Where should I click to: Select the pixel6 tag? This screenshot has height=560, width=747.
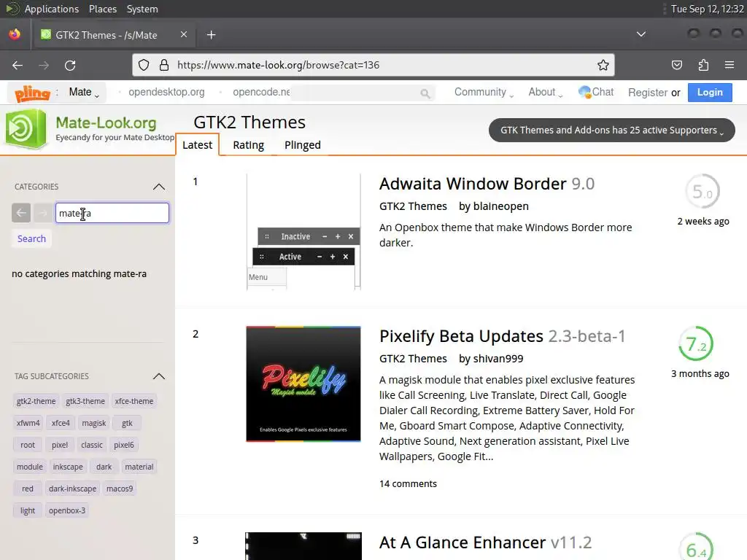click(x=124, y=445)
